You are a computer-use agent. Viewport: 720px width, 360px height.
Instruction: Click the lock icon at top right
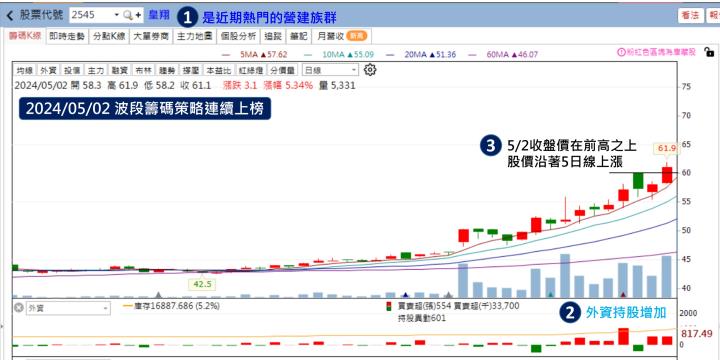[709, 52]
